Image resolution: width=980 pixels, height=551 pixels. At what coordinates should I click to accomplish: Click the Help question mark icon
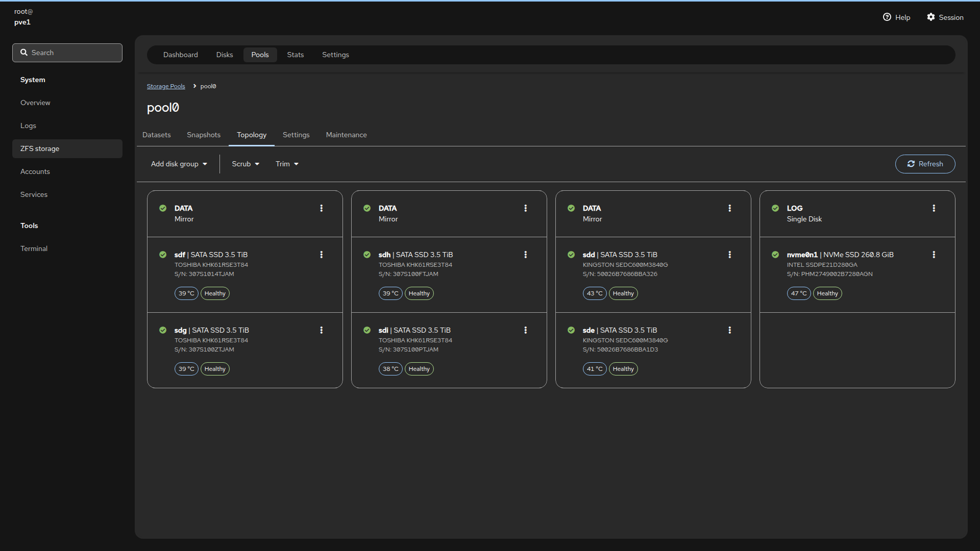coord(887,17)
